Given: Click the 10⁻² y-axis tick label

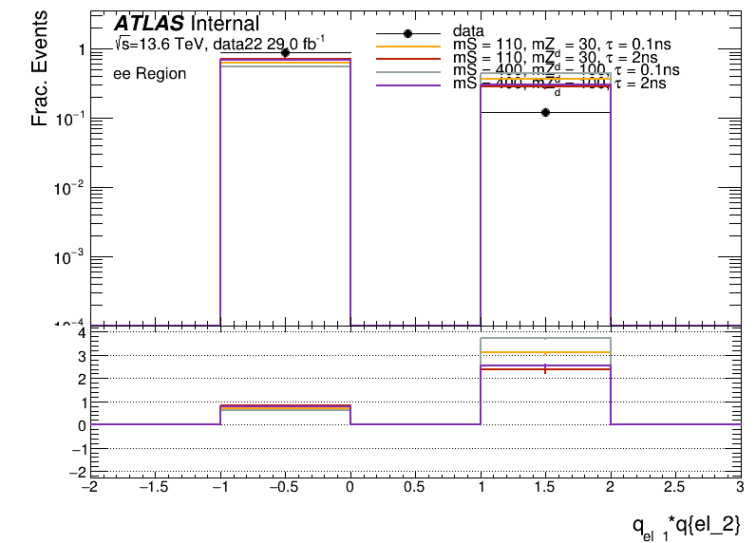Looking at the screenshot, I should click(63, 189).
